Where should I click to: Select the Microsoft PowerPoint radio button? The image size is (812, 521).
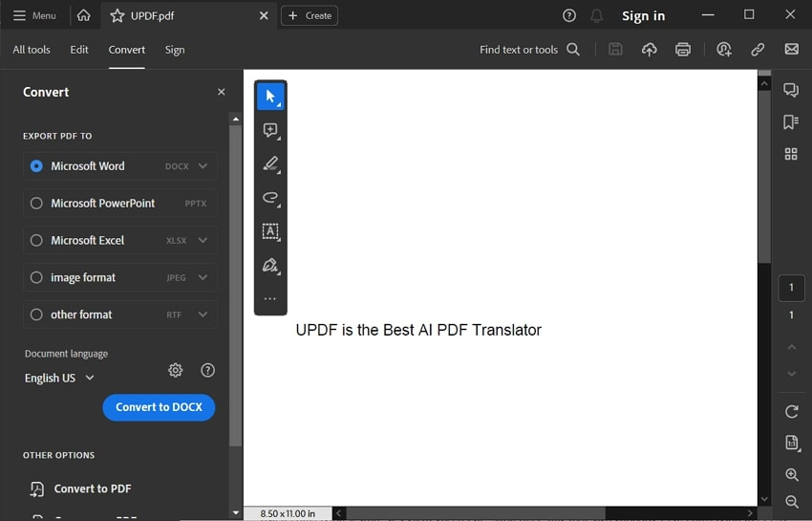[36, 204]
